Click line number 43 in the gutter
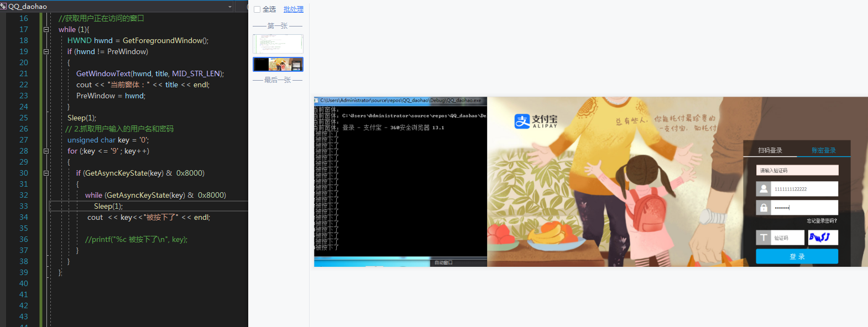Viewport: 868px width, 327px height. (24, 317)
